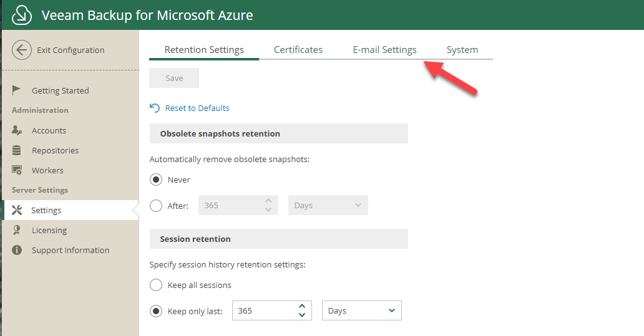The width and height of the screenshot is (644, 336).
Task: Click the Support Information info icon
Action: (x=17, y=250)
